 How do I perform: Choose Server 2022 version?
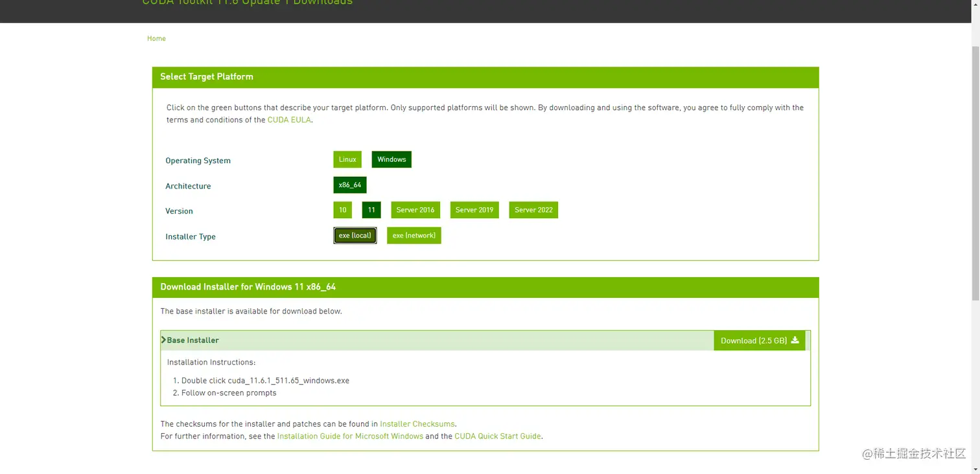pos(533,210)
